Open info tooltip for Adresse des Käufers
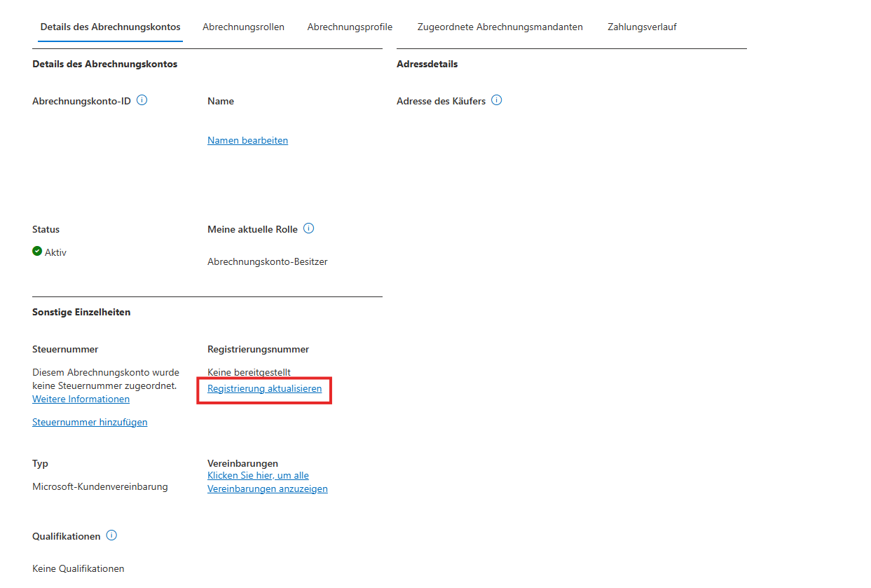Viewport: 871px width, 588px height. tap(496, 100)
